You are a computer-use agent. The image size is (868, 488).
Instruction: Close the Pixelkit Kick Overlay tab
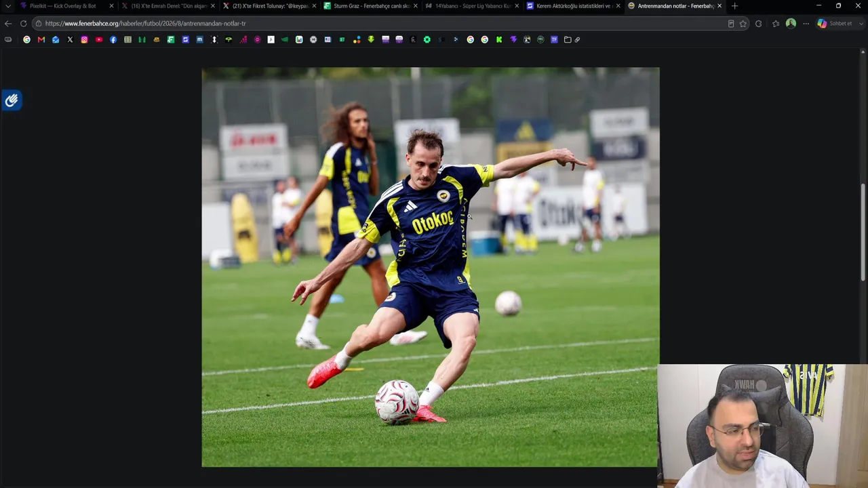click(x=111, y=6)
